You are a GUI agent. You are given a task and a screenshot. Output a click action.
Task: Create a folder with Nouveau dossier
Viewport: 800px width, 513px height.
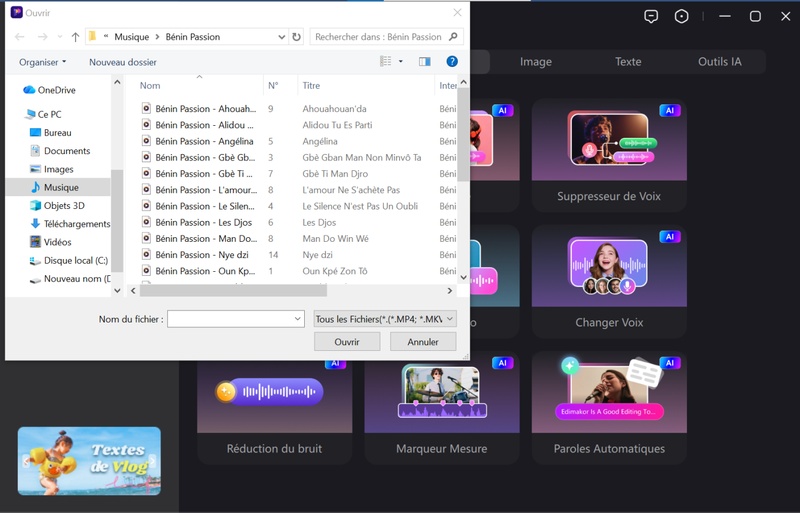tap(123, 62)
